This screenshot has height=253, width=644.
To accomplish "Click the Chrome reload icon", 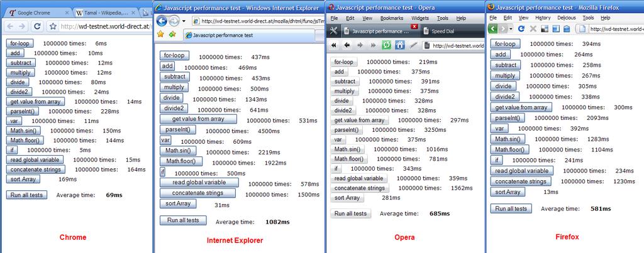I will [x=37, y=26].
